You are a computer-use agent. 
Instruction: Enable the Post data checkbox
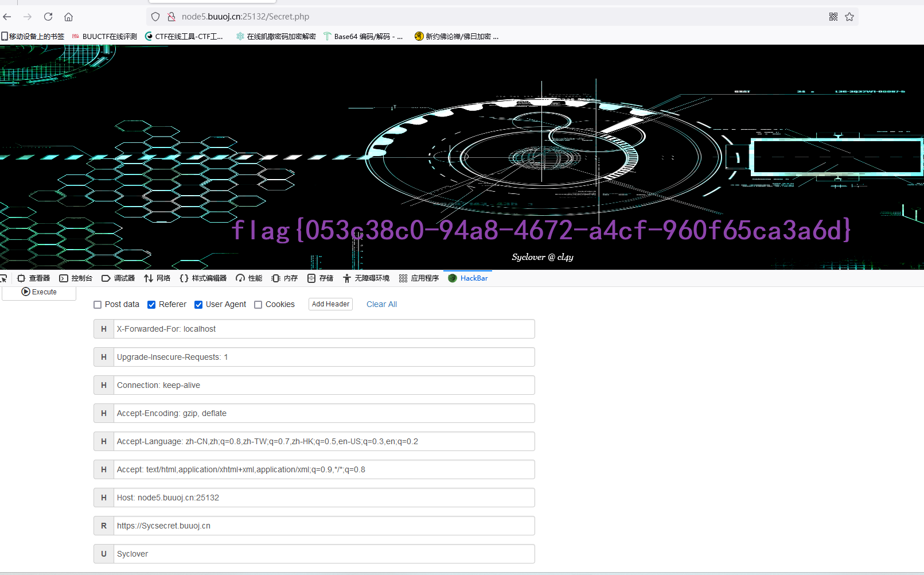point(98,304)
